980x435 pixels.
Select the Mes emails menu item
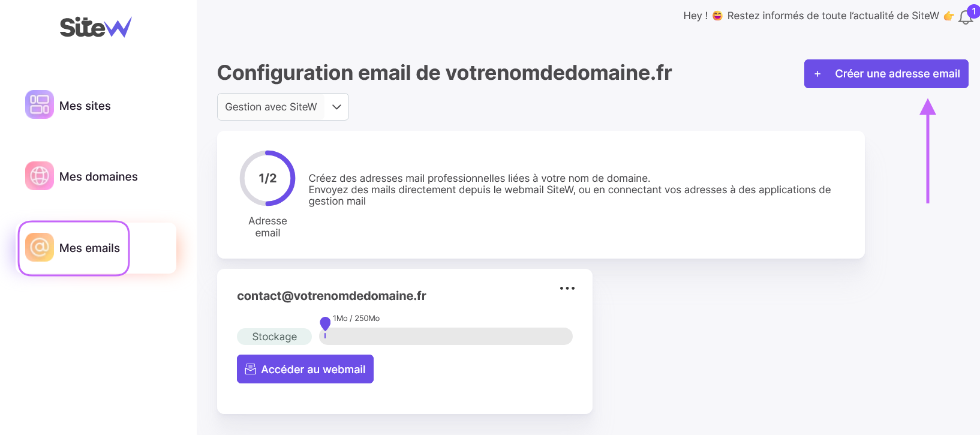pyautogui.click(x=89, y=248)
